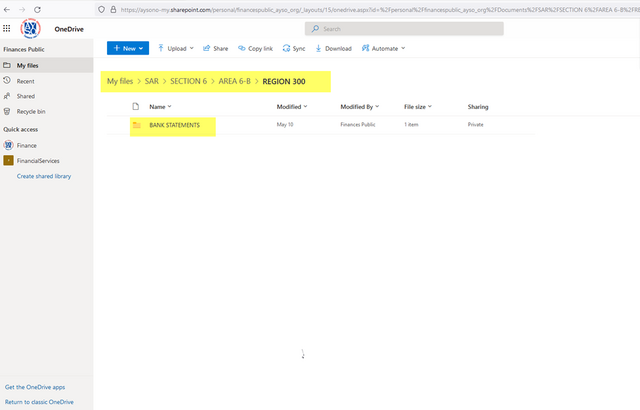
Task: Sort the list by Name column header
Action: [157, 106]
